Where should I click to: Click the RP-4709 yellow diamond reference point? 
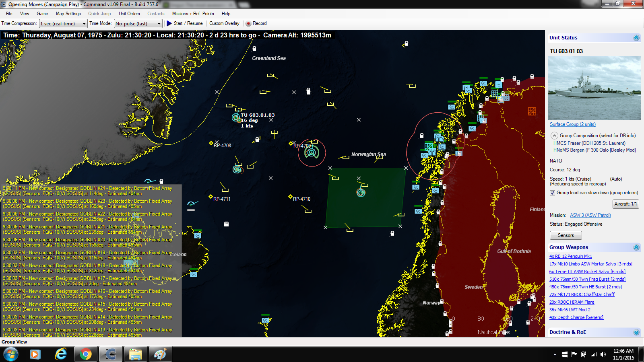(291, 143)
